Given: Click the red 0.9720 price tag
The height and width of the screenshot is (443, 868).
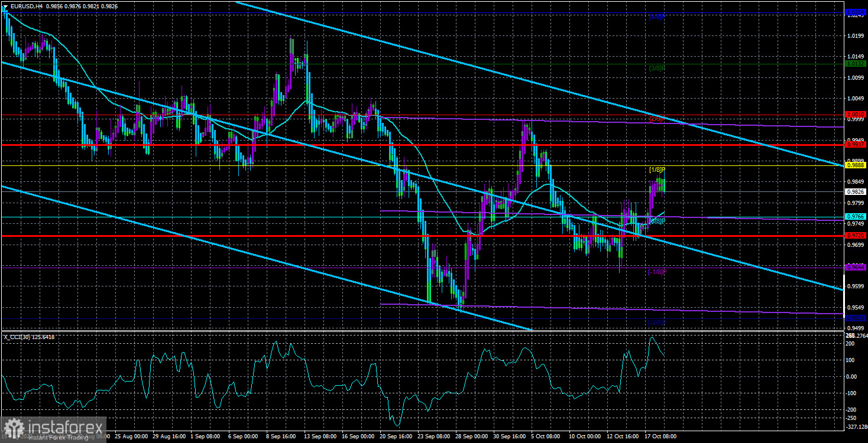Looking at the screenshot, I should tap(856, 236).
